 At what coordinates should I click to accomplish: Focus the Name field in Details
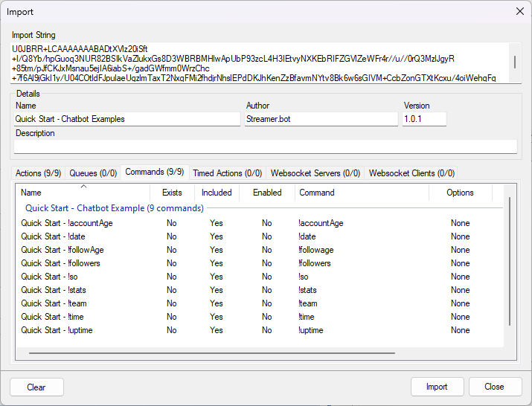[126, 119]
